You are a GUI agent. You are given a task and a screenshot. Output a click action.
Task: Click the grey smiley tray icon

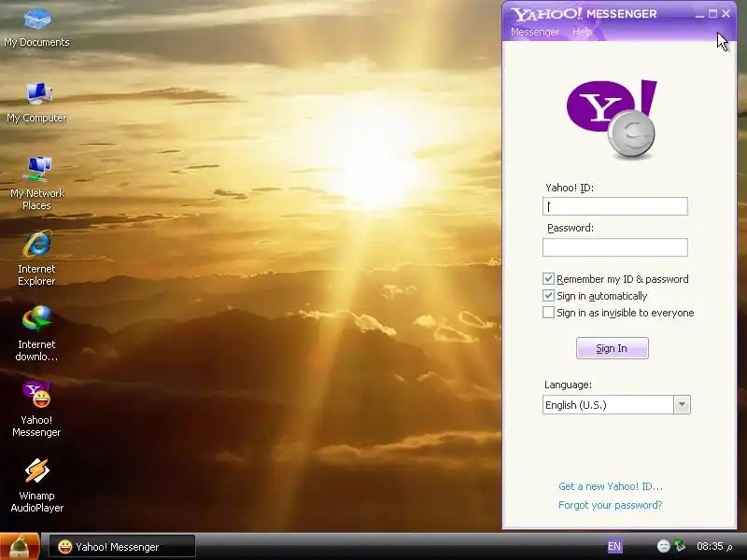663,546
